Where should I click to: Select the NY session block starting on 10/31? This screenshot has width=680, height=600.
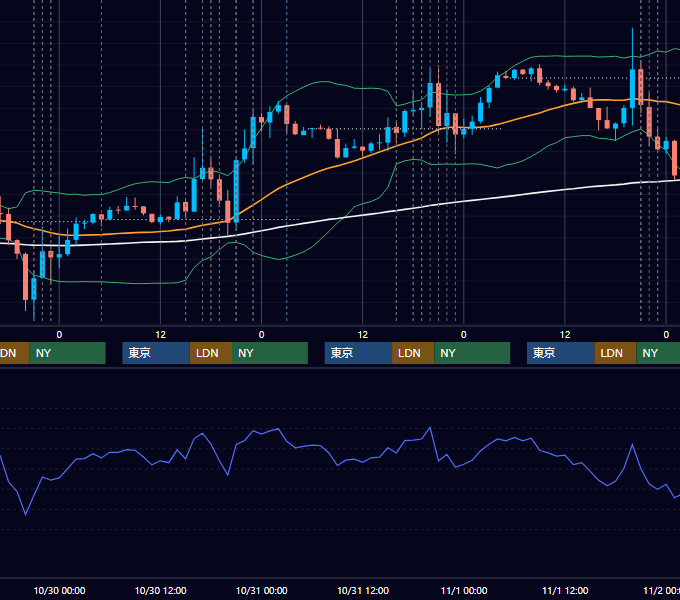coord(472,353)
